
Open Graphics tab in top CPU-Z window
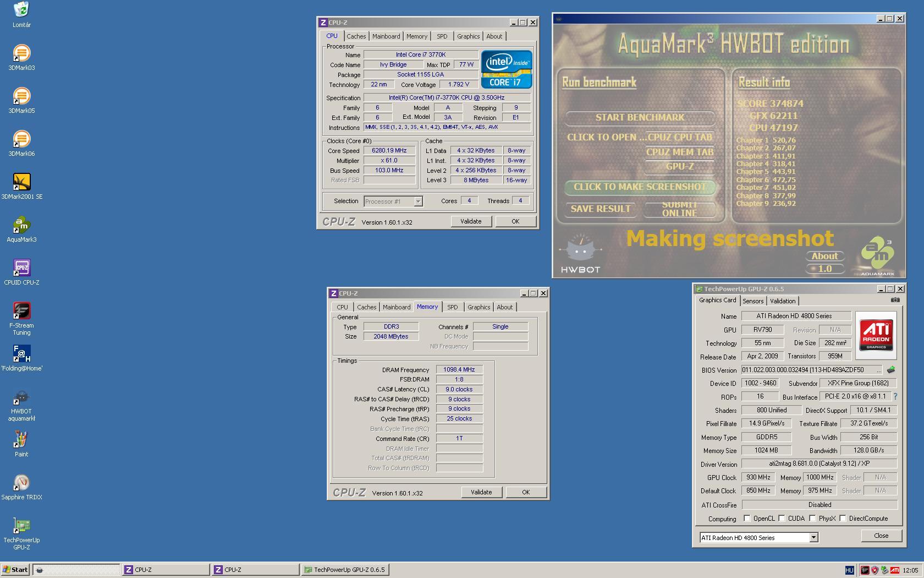pyautogui.click(x=468, y=36)
